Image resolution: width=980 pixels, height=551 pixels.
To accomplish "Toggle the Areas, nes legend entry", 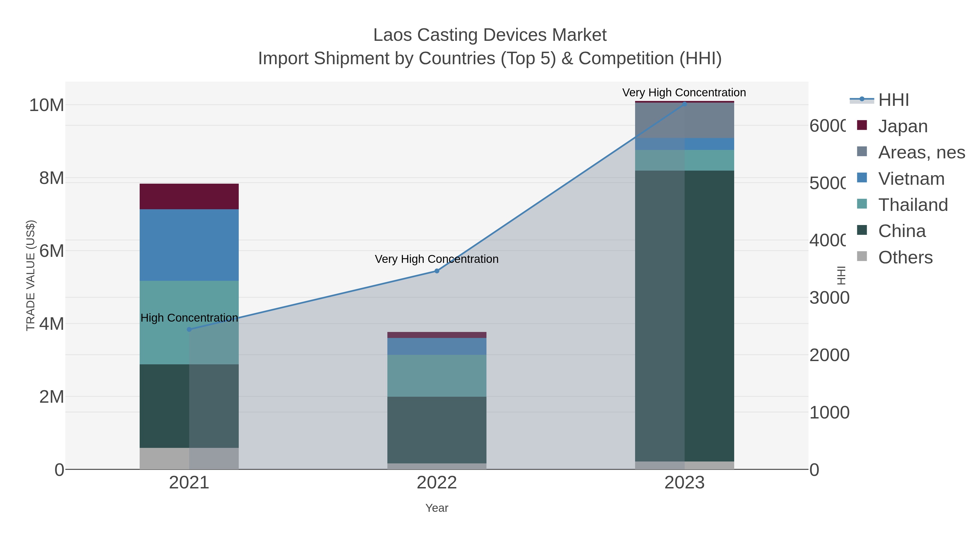I will click(911, 152).
